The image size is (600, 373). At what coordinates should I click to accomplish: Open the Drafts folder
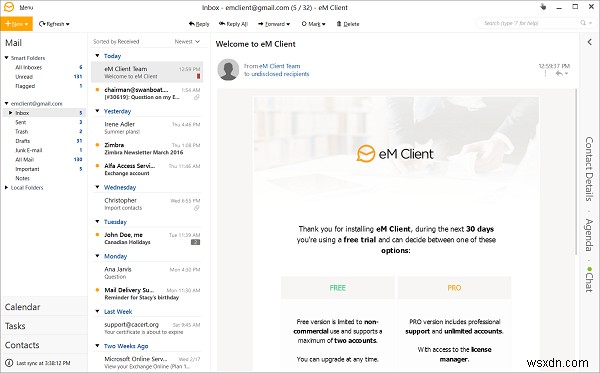click(x=22, y=141)
